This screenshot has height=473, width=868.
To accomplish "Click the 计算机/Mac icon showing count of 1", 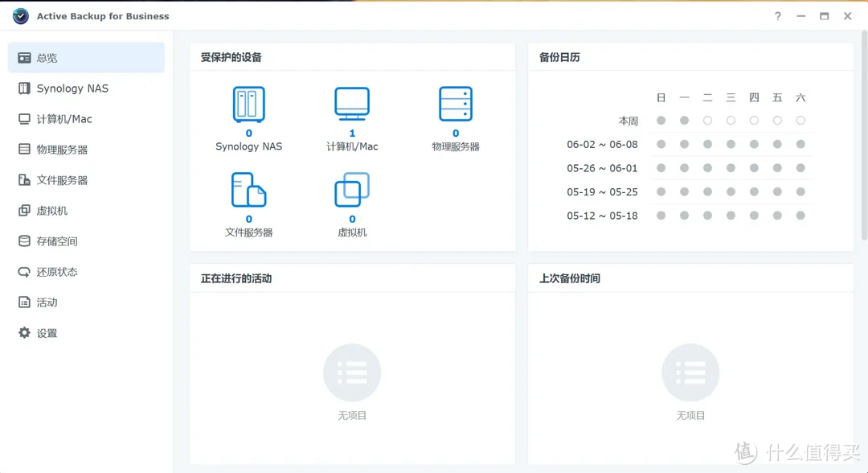I will pyautogui.click(x=351, y=103).
